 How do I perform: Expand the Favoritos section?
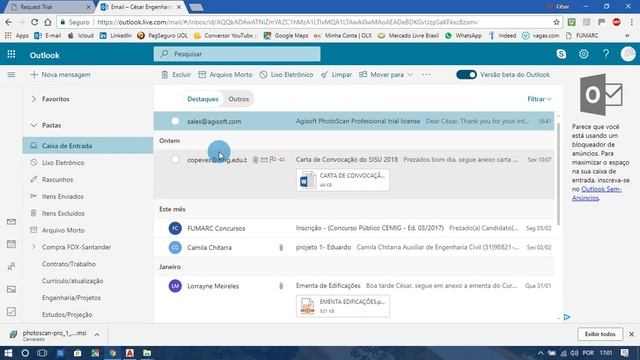click(x=34, y=99)
